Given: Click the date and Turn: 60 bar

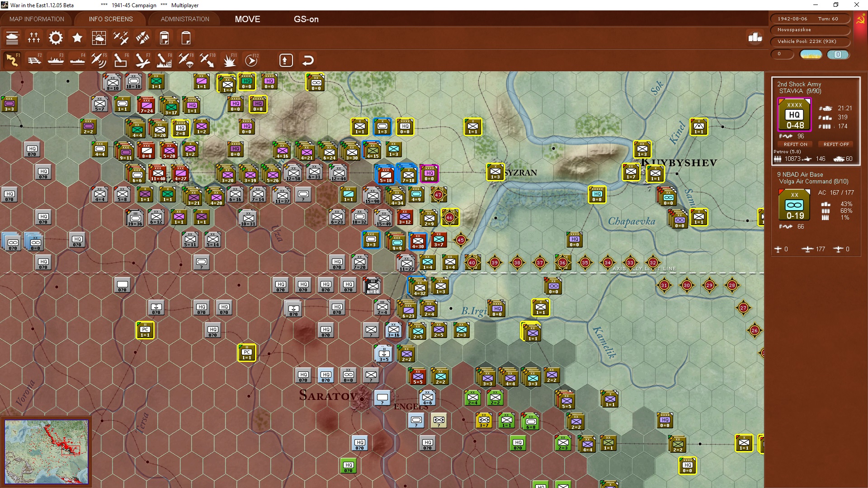Looking at the screenshot, I should point(809,19).
